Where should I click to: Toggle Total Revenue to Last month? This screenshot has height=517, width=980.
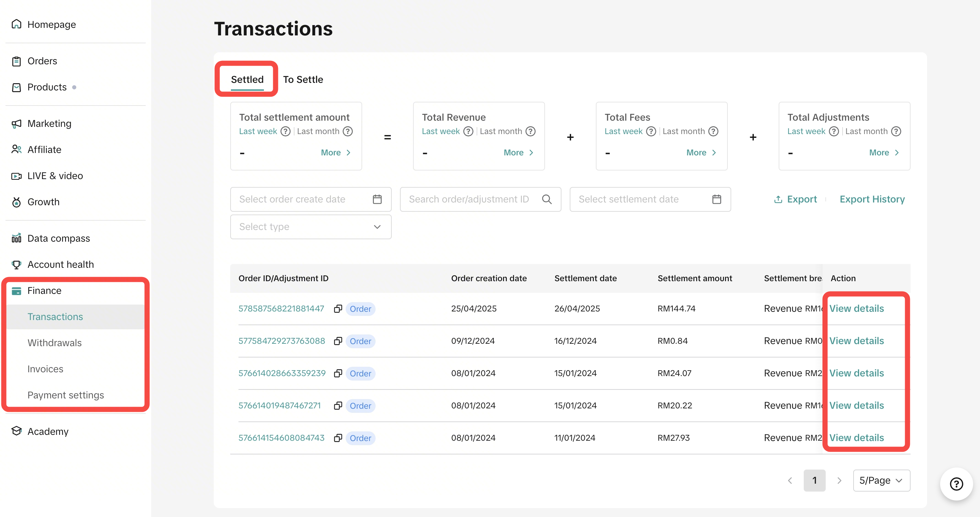(x=501, y=131)
